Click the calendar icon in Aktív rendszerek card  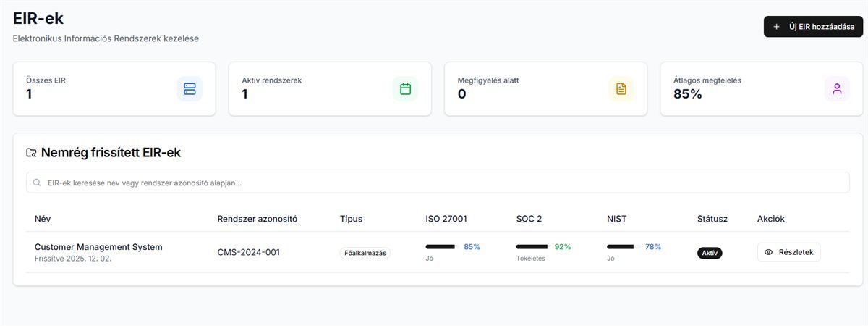(x=405, y=89)
